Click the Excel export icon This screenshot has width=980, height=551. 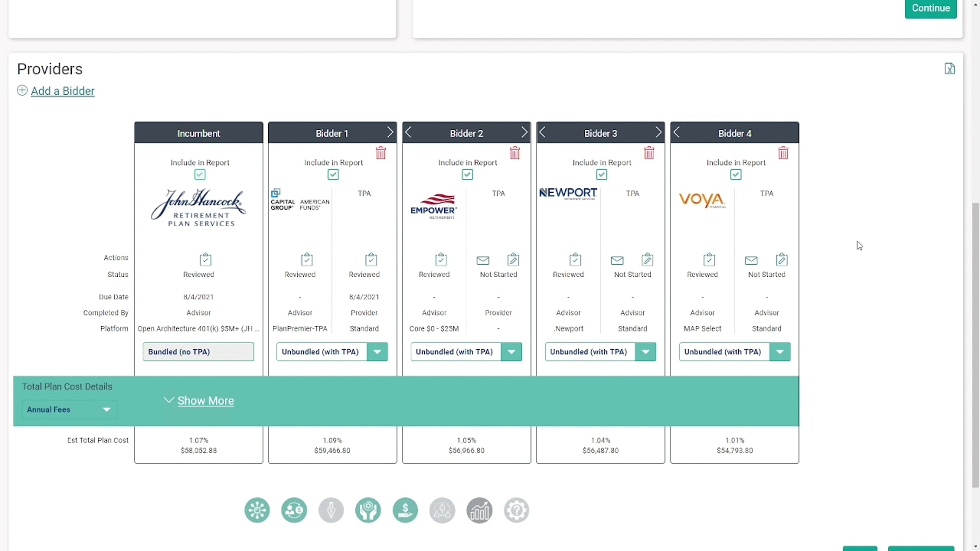click(x=949, y=69)
